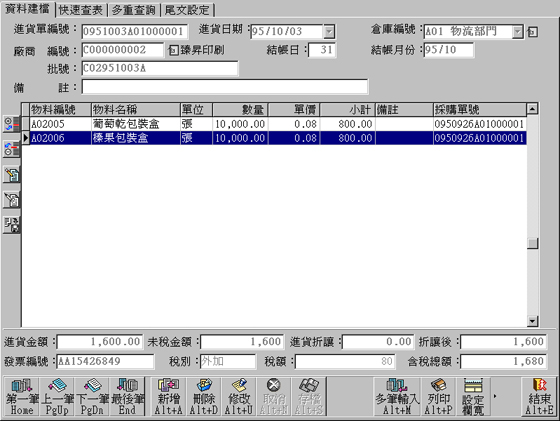560x421 pixels.
Task: Go to previous record with 上一筆
Action: tap(57, 396)
